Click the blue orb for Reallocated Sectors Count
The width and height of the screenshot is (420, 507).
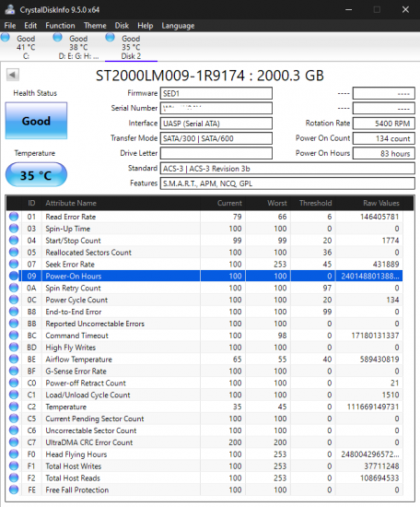(14, 252)
